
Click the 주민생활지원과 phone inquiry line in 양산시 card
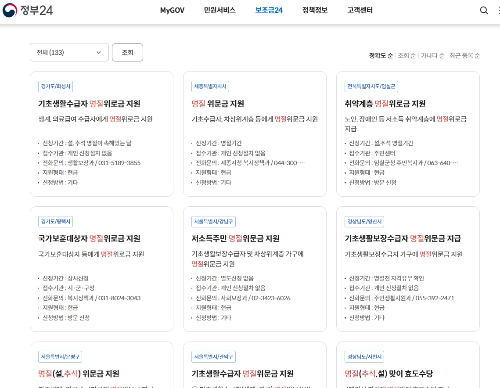coord(401,298)
